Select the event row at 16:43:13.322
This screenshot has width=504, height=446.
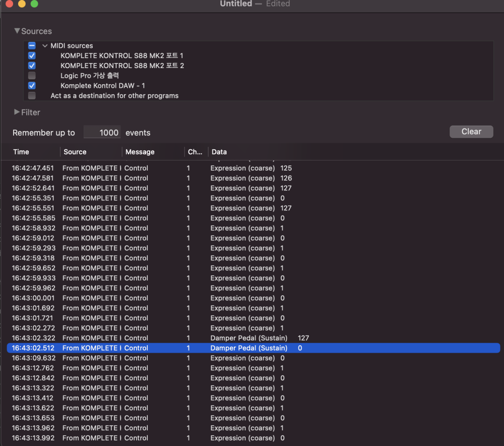click(x=254, y=388)
